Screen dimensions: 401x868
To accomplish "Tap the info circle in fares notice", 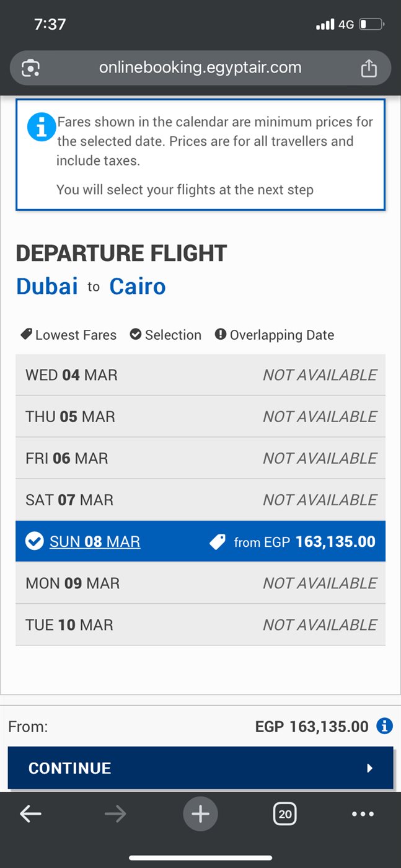I will 42,127.
